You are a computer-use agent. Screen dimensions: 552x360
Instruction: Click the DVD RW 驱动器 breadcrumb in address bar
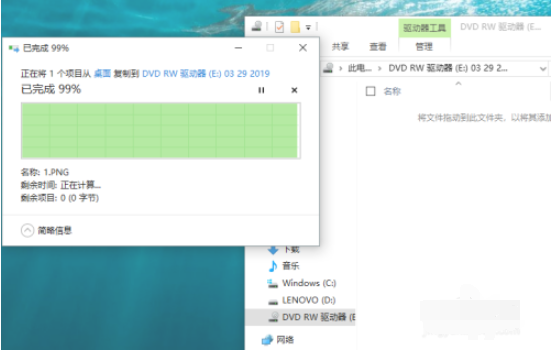tap(448, 68)
